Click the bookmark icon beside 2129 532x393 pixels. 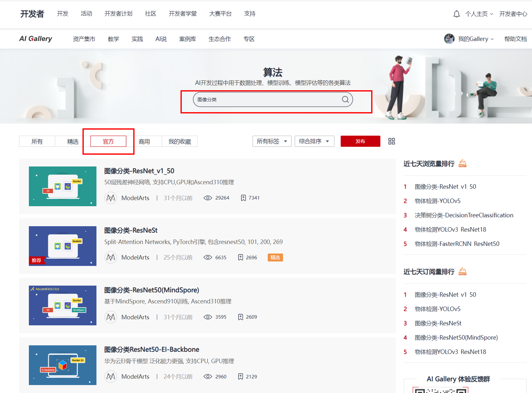click(x=240, y=377)
